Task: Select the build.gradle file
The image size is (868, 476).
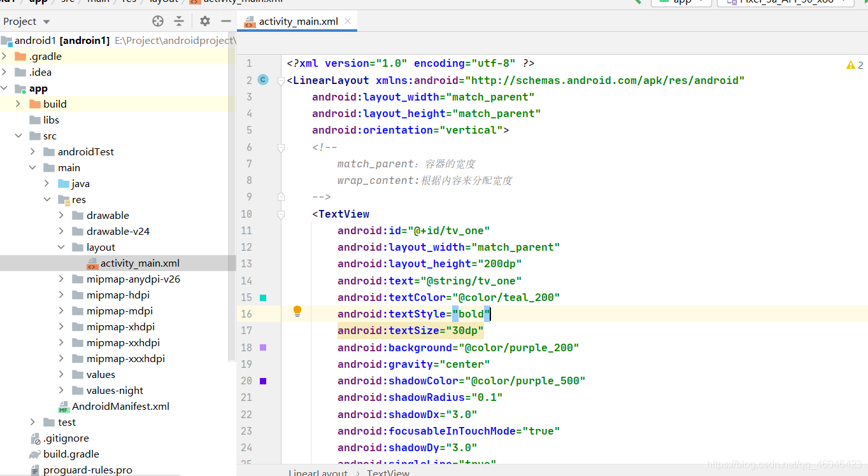Action: pyautogui.click(x=118, y=454)
